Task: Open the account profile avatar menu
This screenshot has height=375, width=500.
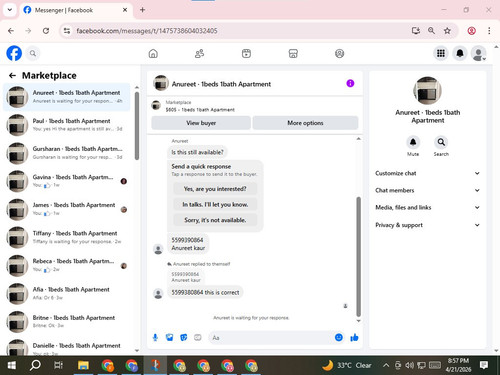Action: (x=479, y=53)
